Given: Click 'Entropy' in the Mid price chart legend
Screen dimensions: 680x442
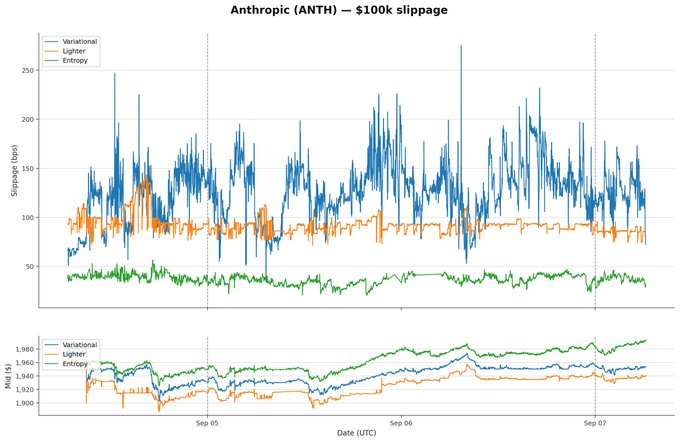Looking at the screenshot, I should click(x=75, y=364).
